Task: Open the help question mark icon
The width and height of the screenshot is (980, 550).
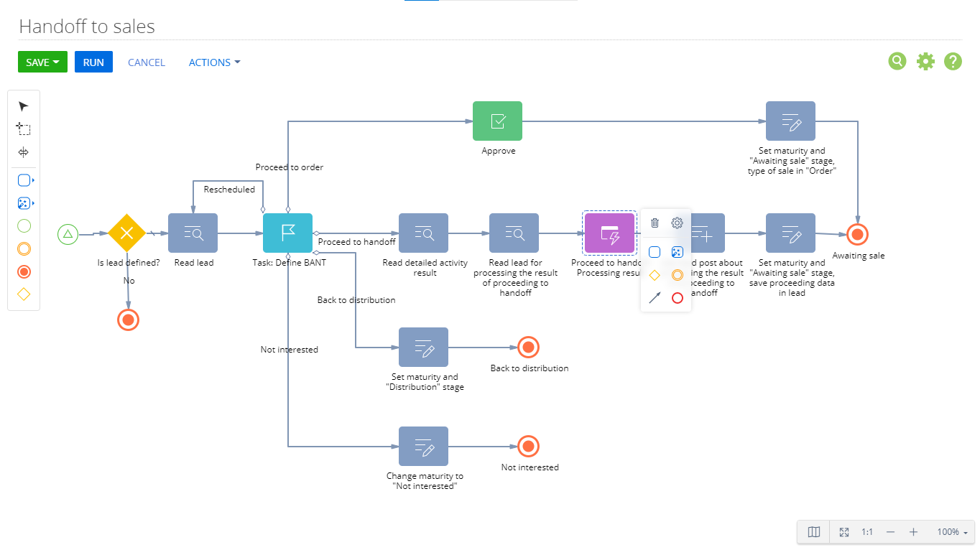Action: click(953, 62)
